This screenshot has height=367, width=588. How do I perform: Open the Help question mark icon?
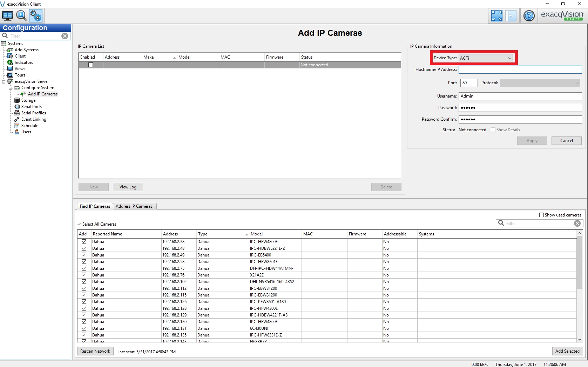click(x=529, y=16)
